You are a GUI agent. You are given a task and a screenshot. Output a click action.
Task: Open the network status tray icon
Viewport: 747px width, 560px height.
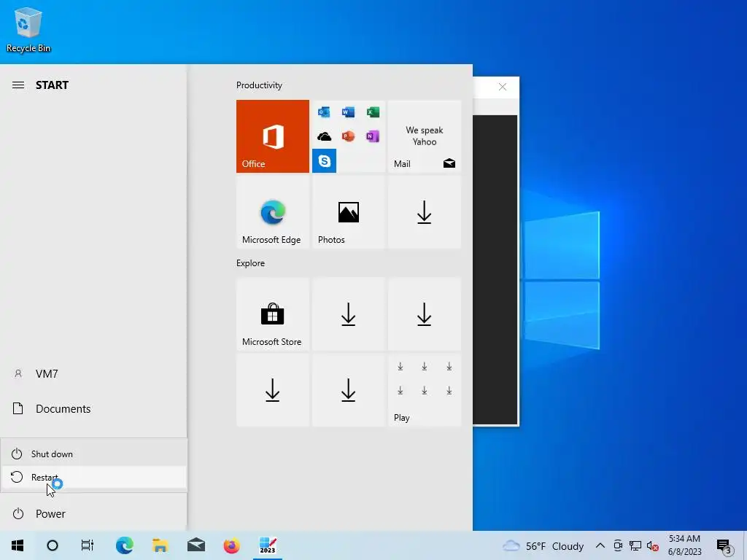[x=635, y=546]
